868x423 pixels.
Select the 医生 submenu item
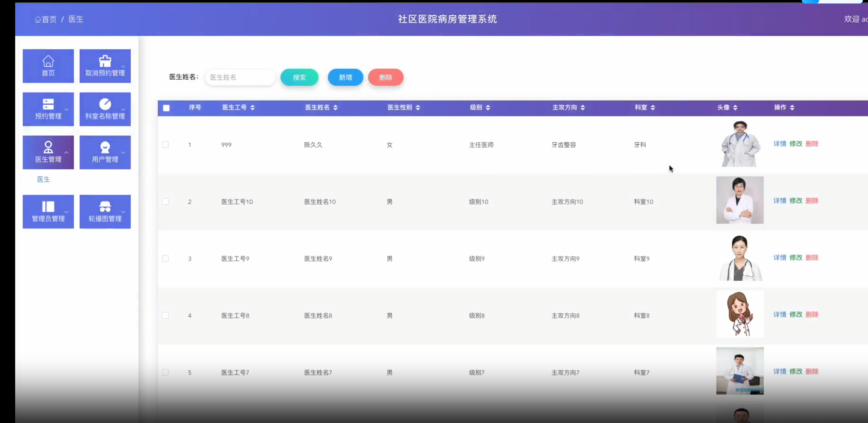point(44,179)
